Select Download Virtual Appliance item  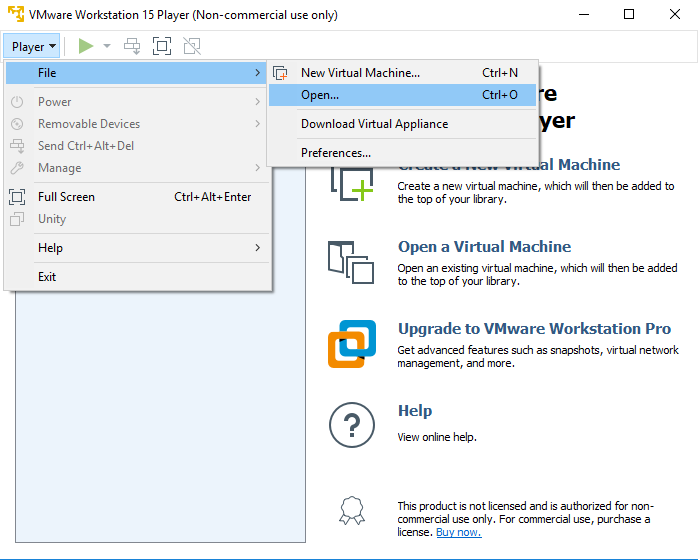[x=402, y=124]
